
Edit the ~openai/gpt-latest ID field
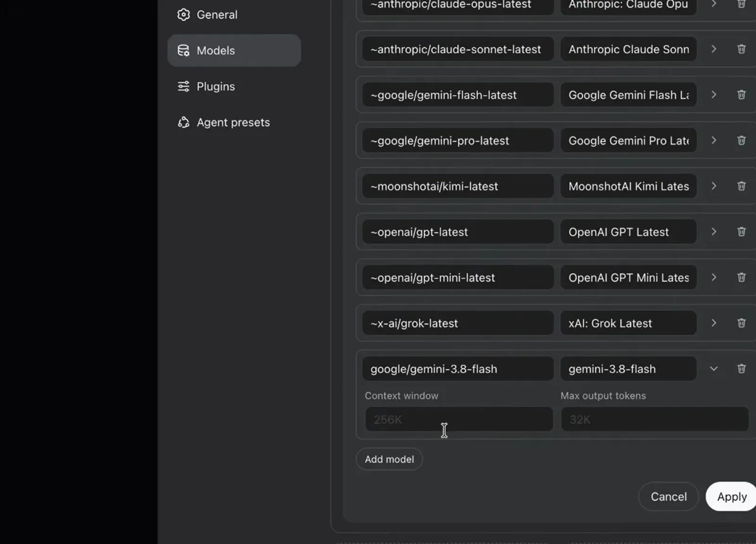pos(458,232)
